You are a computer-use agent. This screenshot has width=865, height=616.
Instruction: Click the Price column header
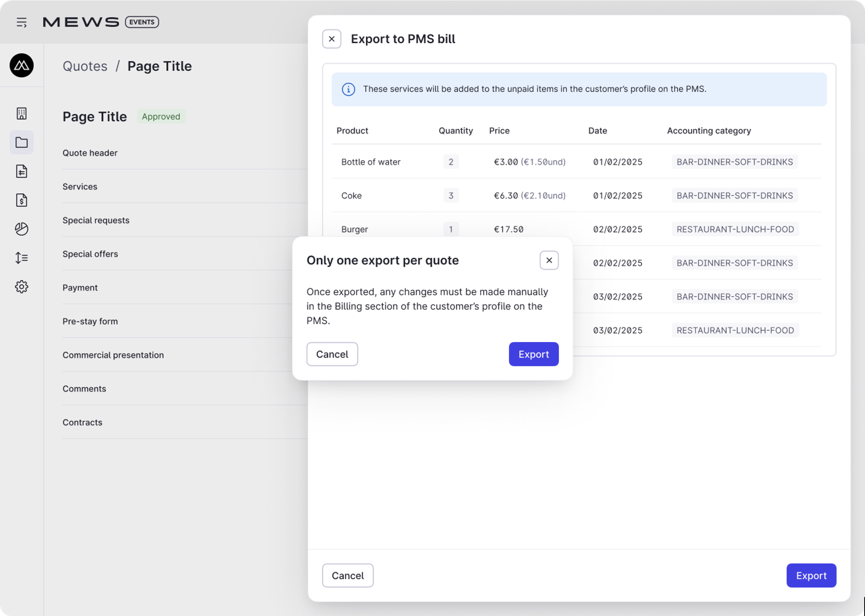[499, 131]
